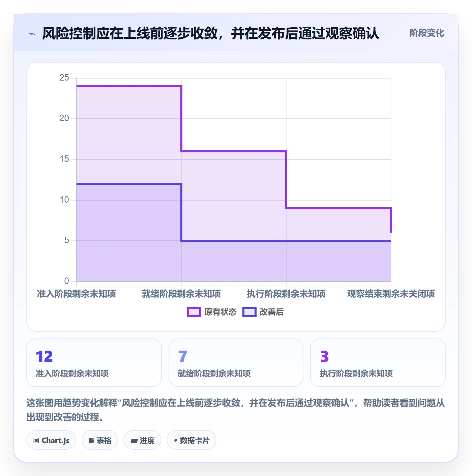472x476 pixels.
Task: Click the stat card showing 3
Action: coord(378,363)
